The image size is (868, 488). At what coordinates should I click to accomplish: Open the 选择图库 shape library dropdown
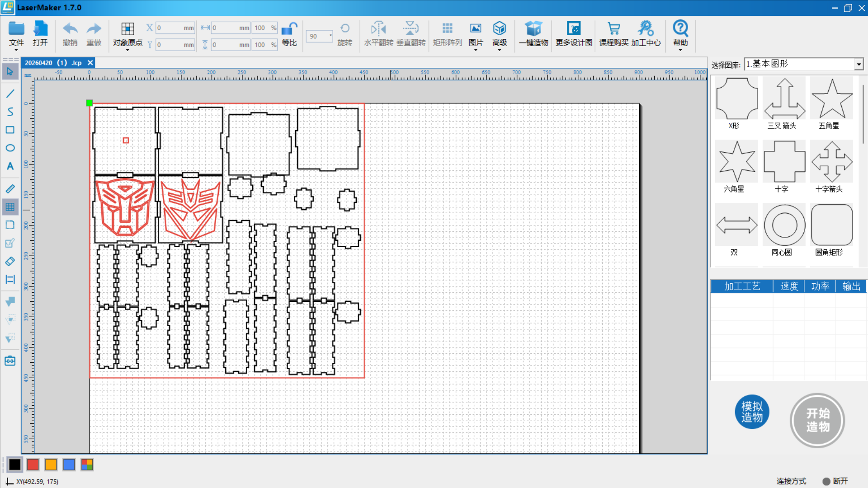click(804, 64)
